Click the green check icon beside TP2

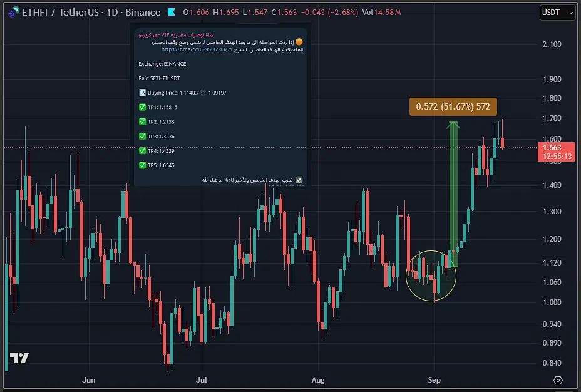pos(142,121)
